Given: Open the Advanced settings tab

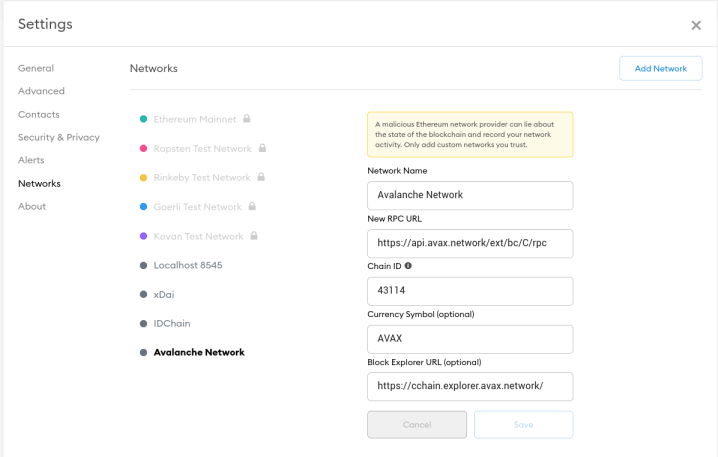Looking at the screenshot, I should pos(41,91).
